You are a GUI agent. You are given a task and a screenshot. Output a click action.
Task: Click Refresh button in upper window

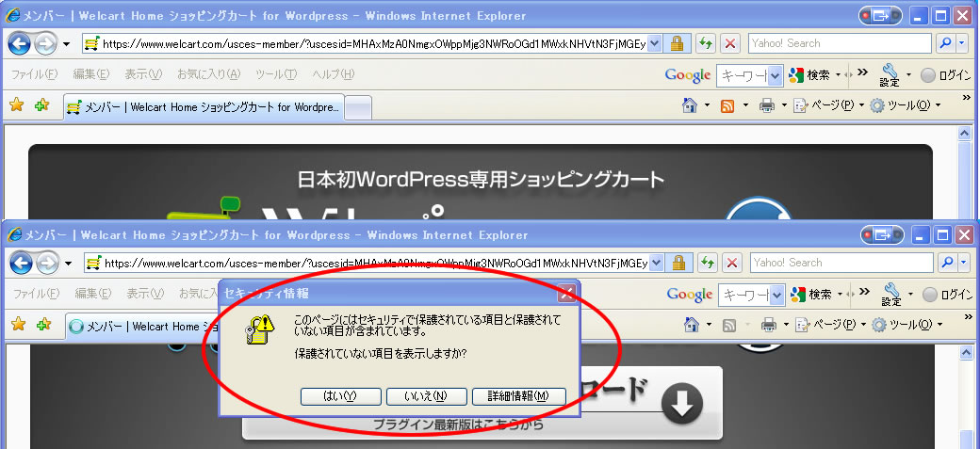[x=706, y=43]
